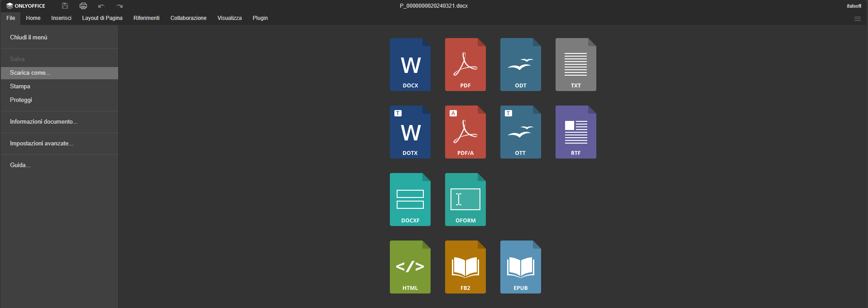
Task: Select the DOCXF form template icon
Action: 410,200
